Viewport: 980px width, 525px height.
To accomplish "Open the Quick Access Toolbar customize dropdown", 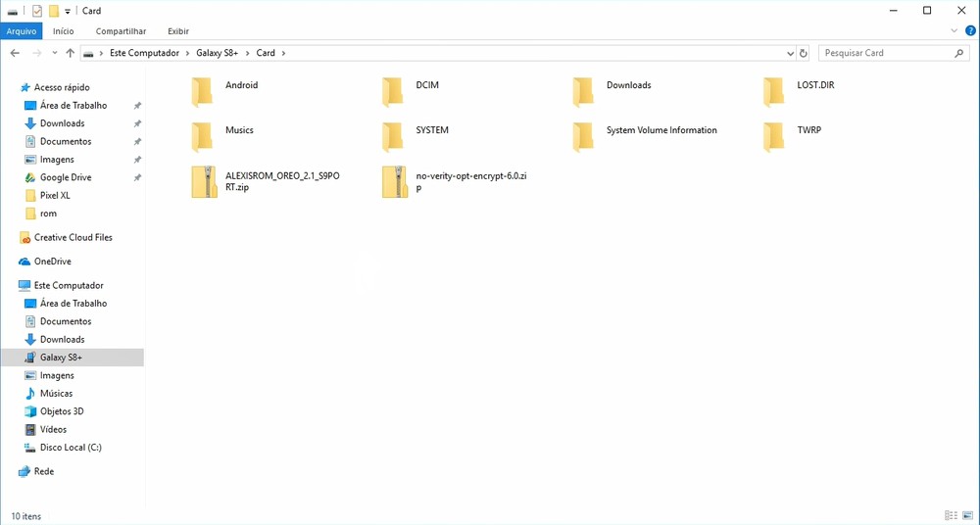I will coord(68,12).
